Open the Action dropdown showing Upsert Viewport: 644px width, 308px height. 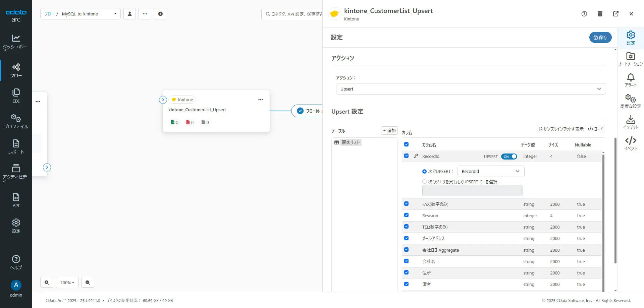pos(471,89)
